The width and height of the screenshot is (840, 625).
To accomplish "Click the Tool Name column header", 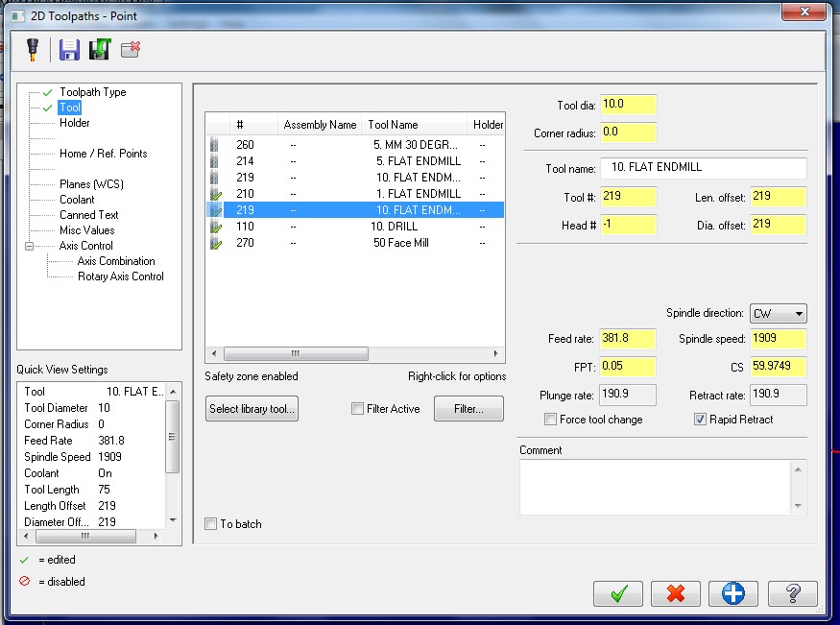I will (414, 125).
